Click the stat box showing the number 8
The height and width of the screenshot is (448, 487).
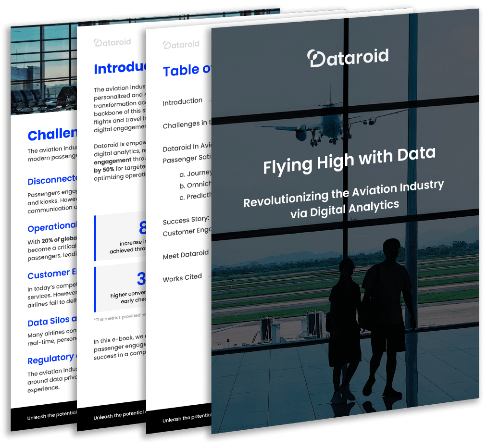[121, 236]
